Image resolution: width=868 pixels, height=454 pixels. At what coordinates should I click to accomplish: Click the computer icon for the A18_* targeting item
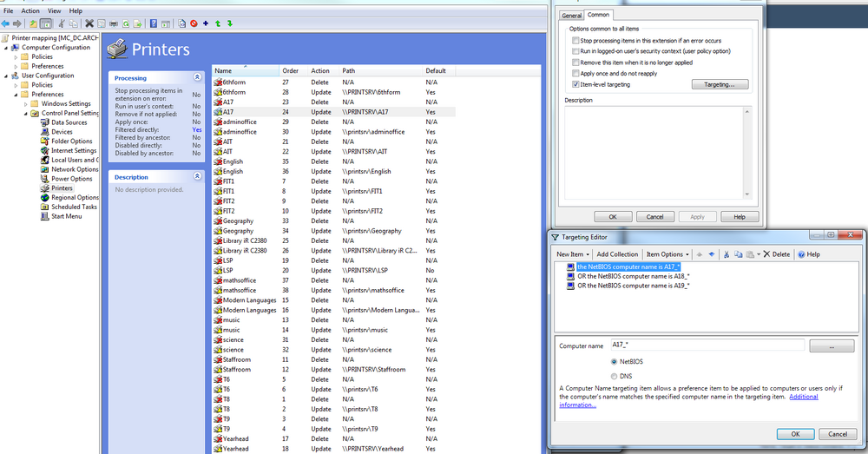point(571,276)
